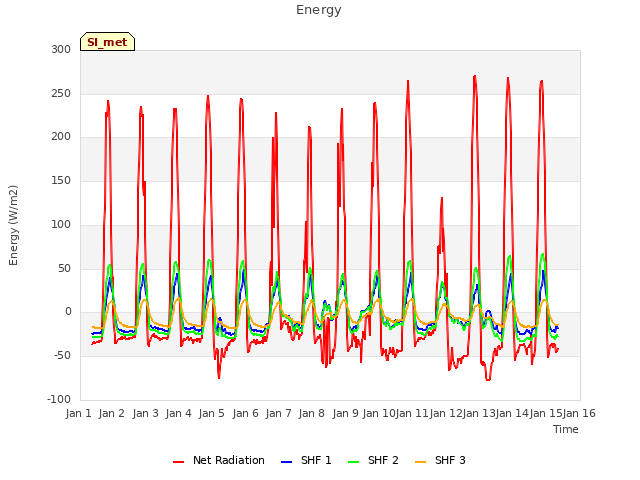Click the Jan 4 x-axis tick label

(x=179, y=413)
